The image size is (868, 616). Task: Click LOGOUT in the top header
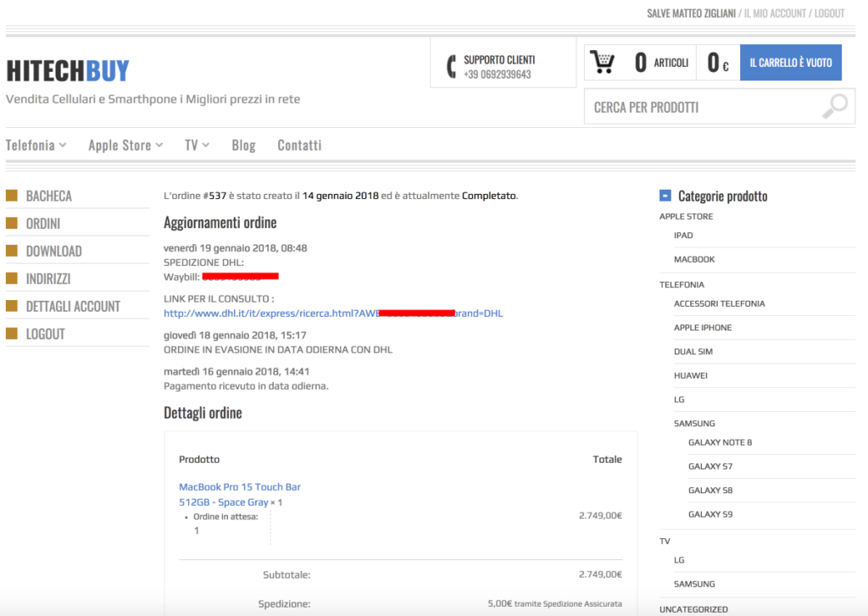829,14
